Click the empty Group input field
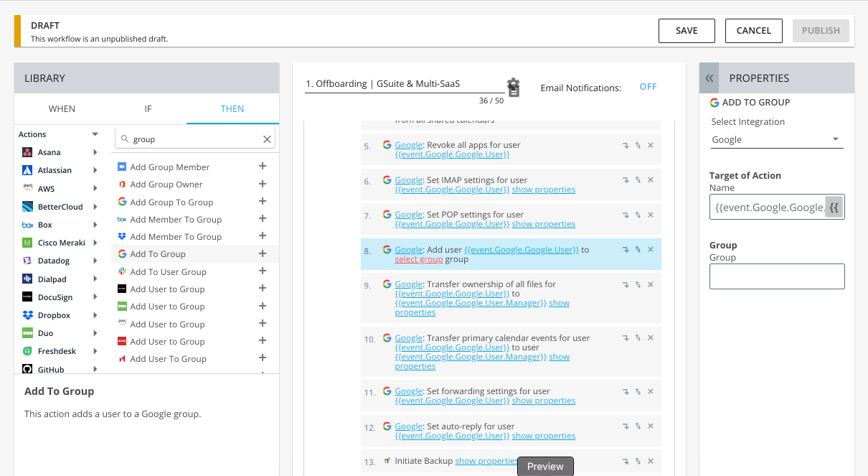This screenshot has height=476, width=868. (777, 276)
